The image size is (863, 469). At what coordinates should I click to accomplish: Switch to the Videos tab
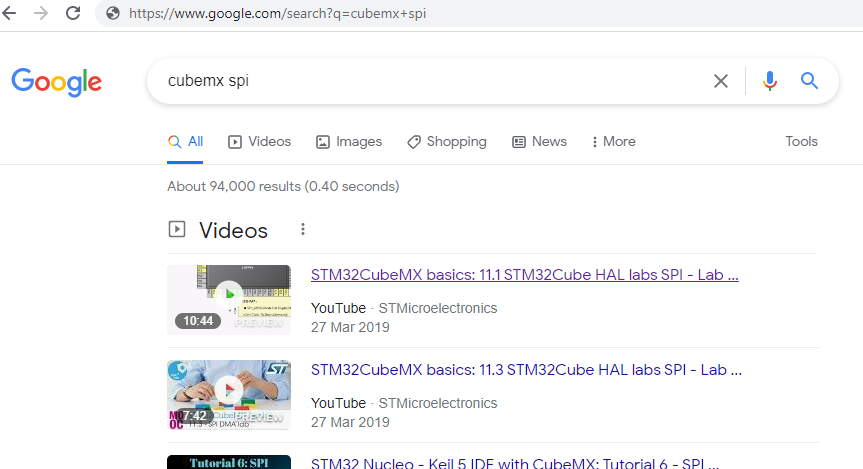pos(259,142)
